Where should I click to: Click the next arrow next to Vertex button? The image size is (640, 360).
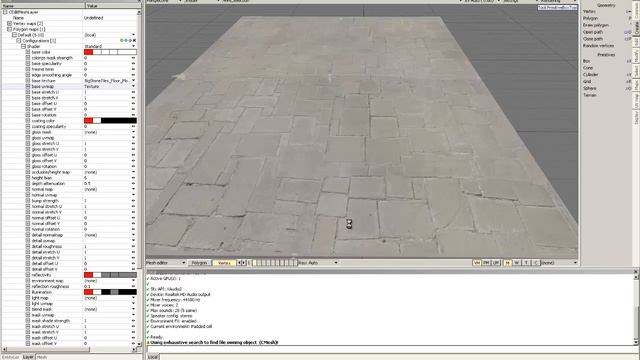click(x=244, y=263)
